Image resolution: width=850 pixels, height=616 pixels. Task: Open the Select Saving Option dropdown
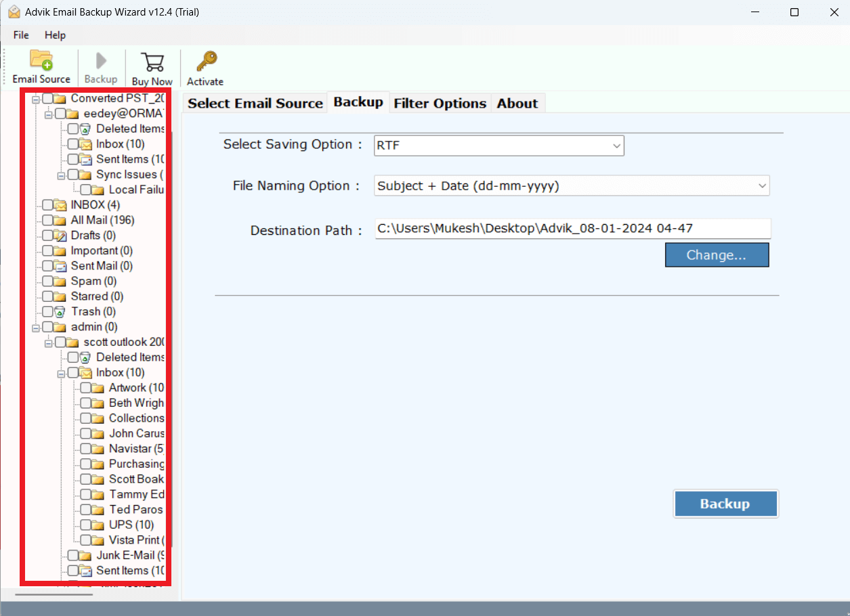click(499, 146)
